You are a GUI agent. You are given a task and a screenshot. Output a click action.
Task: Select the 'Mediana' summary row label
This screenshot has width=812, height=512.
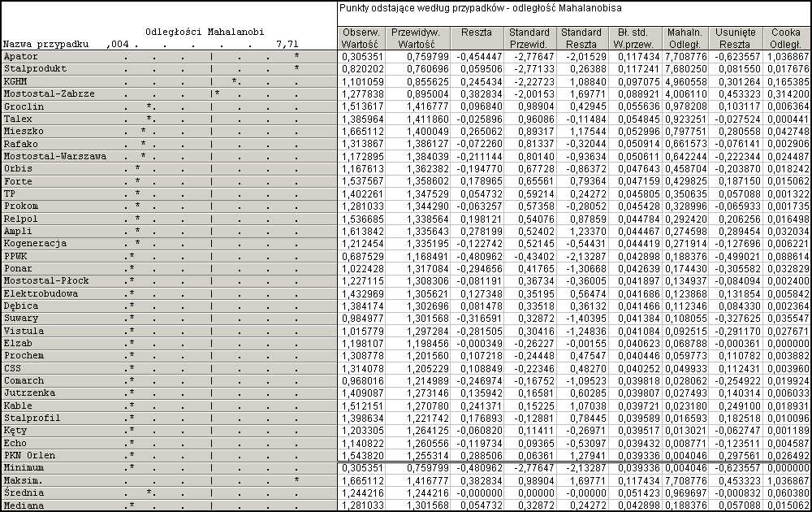tap(24, 505)
